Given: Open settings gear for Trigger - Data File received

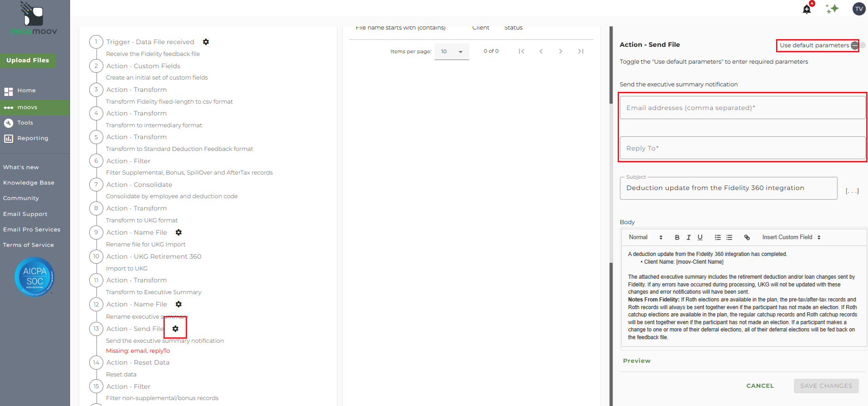Looking at the screenshot, I should 206,42.
